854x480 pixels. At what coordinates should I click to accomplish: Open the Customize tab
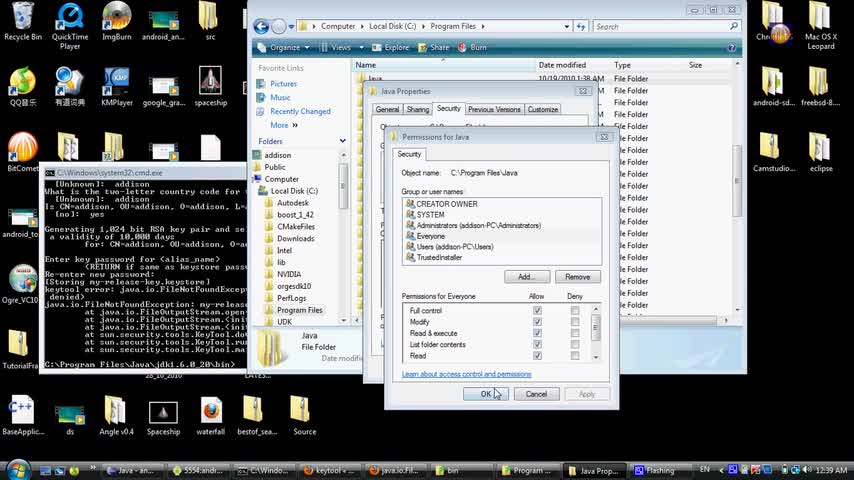(542, 110)
